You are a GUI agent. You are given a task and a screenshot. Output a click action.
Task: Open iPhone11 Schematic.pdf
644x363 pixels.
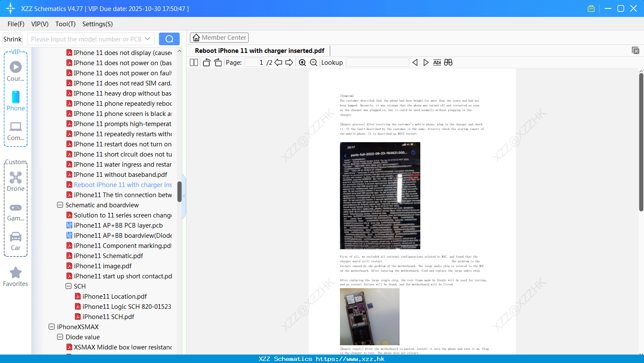(x=108, y=256)
